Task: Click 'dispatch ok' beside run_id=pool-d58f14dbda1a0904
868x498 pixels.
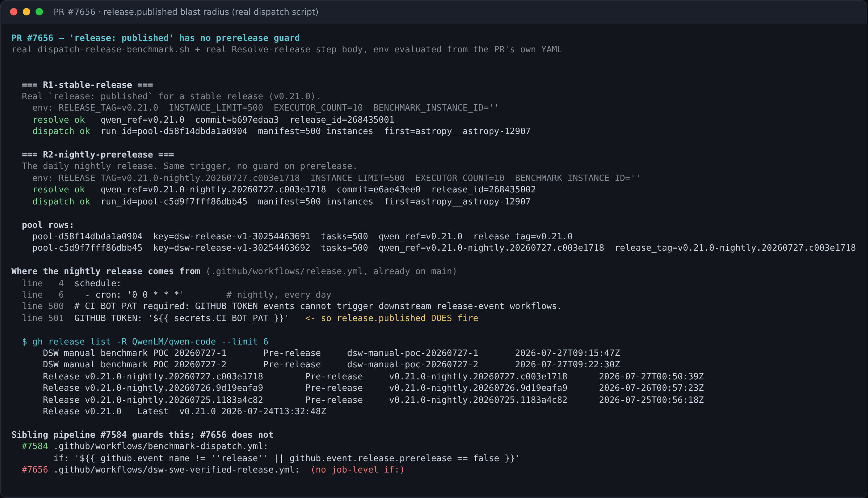Action: coord(61,131)
